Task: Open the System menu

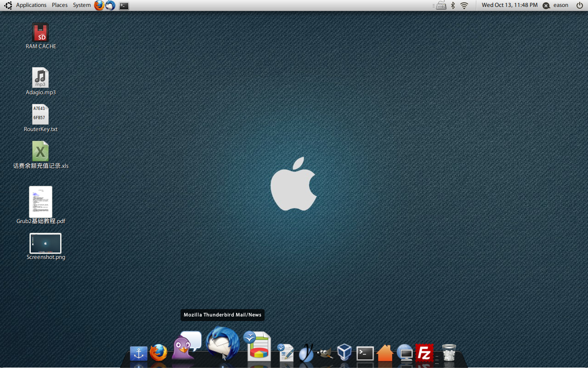Action: 82,5
